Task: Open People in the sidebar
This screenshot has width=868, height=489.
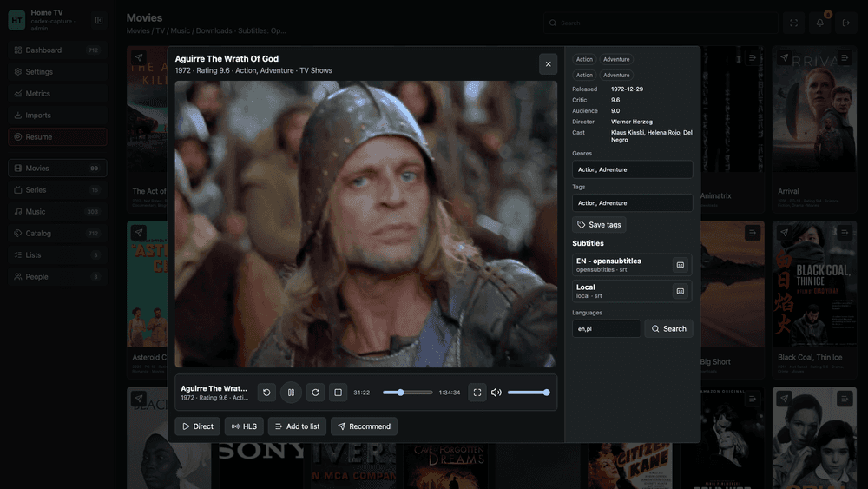Action: (x=57, y=277)
